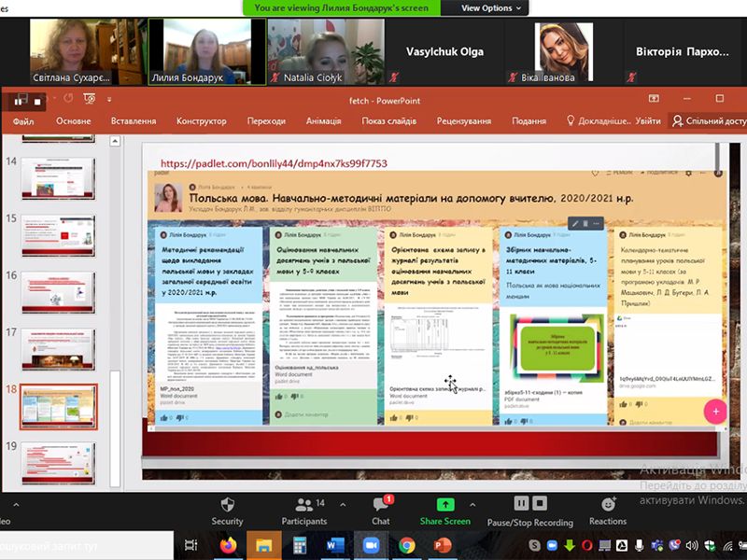Dislike the Методичні рекомендації post
The width and height of the screenshot is (747, 560).
point(180,417)
